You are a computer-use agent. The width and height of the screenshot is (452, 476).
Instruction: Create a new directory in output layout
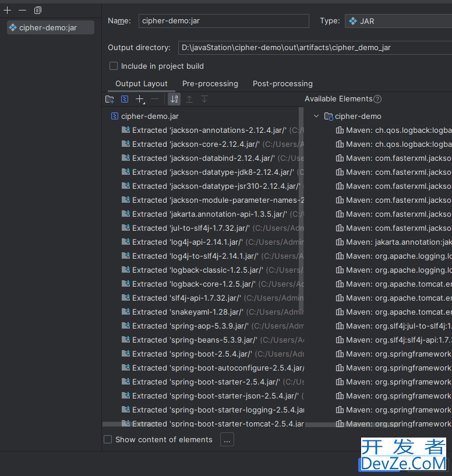click(110, 99)
